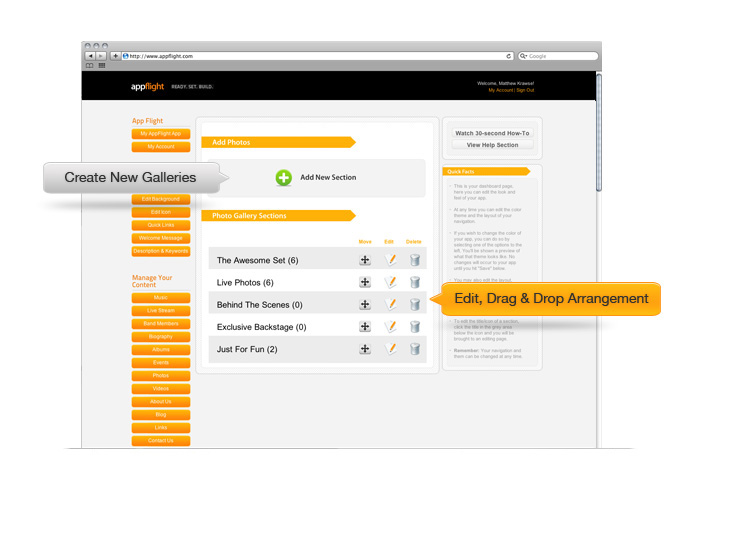Image resolution: width=732 pixels, height=540 pixels.
Task: Open Links content section
Action: (161, 428)
